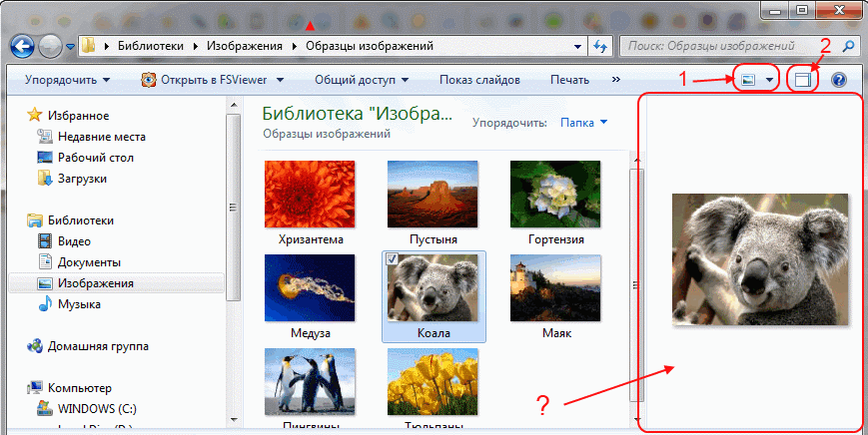Click the file list vertical scrollbar
The width and height of the screenshot is (868, 435).
pyautogui.click(x=632, y=279)
